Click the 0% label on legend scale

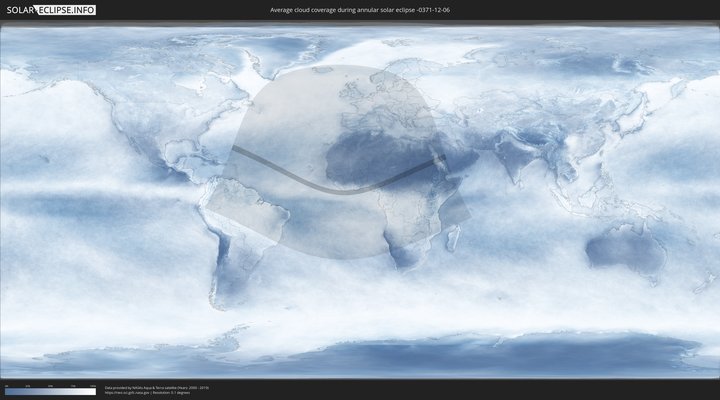pyautogui.click(x=5, y=386)
